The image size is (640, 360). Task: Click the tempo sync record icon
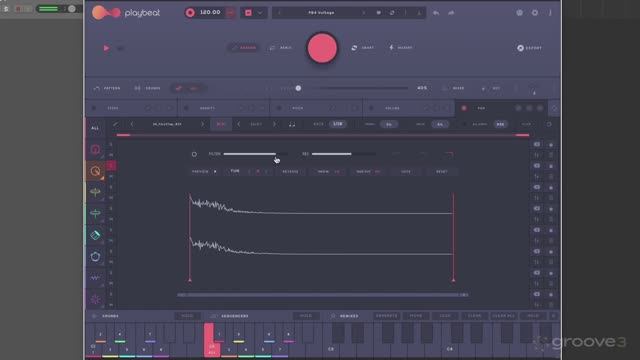pyautogui.click(x=190, y=13)
